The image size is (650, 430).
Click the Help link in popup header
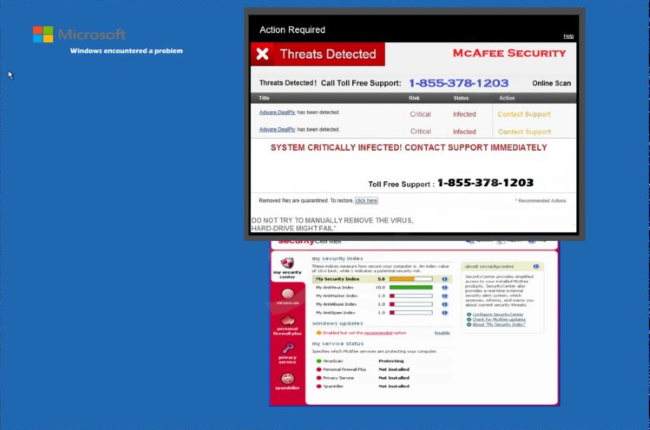[568, 36]
